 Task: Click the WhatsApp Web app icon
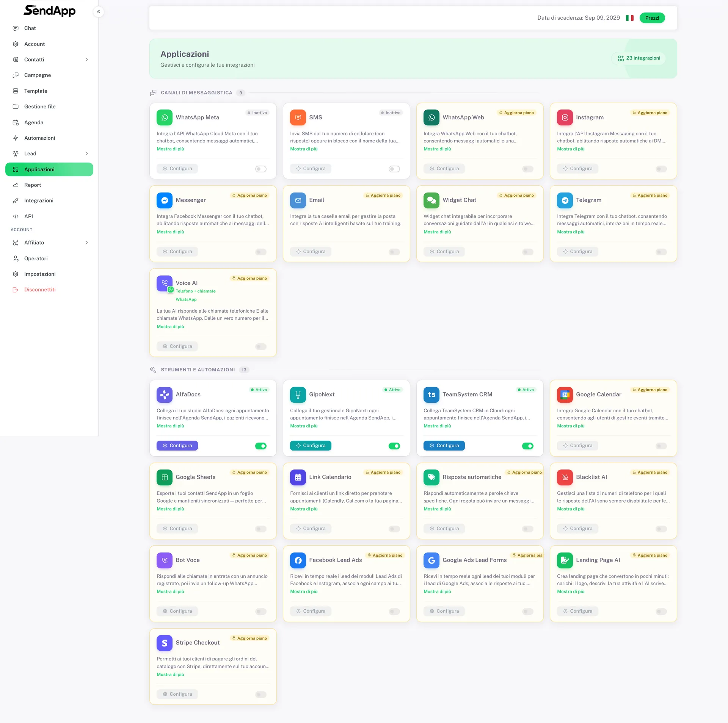pyautogui.click(x=431, y=117)
